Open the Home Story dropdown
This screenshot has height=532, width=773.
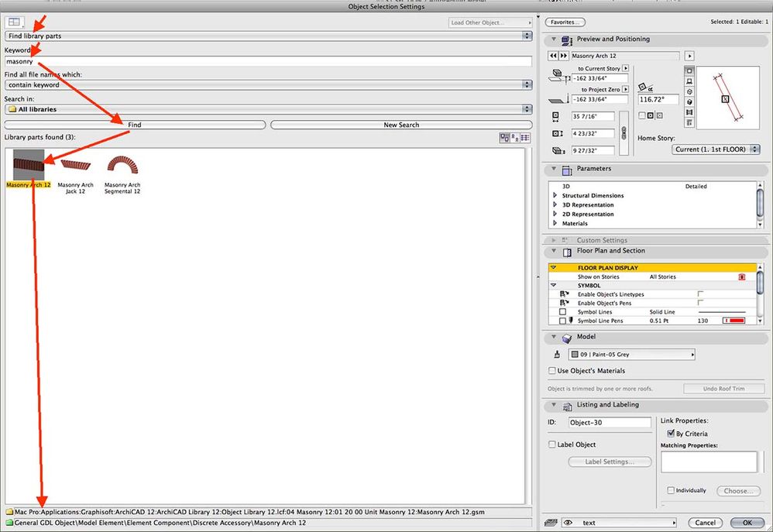point(716,149)
